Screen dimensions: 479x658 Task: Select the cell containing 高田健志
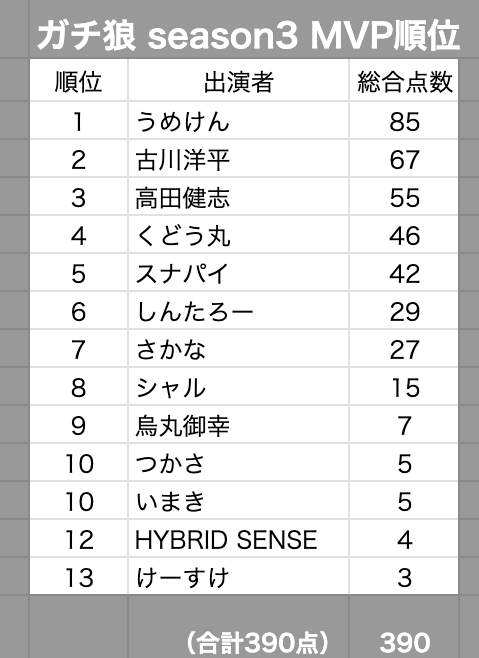[238, 197]
